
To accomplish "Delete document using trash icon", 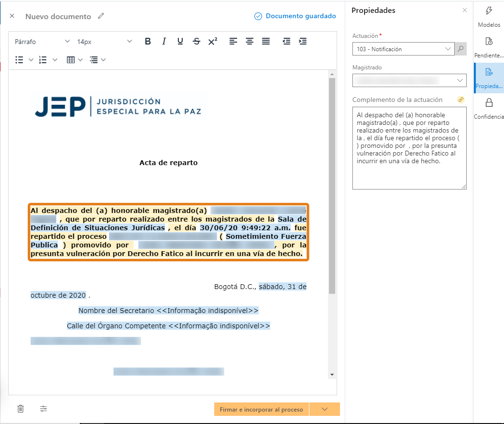I will [21, 409].
